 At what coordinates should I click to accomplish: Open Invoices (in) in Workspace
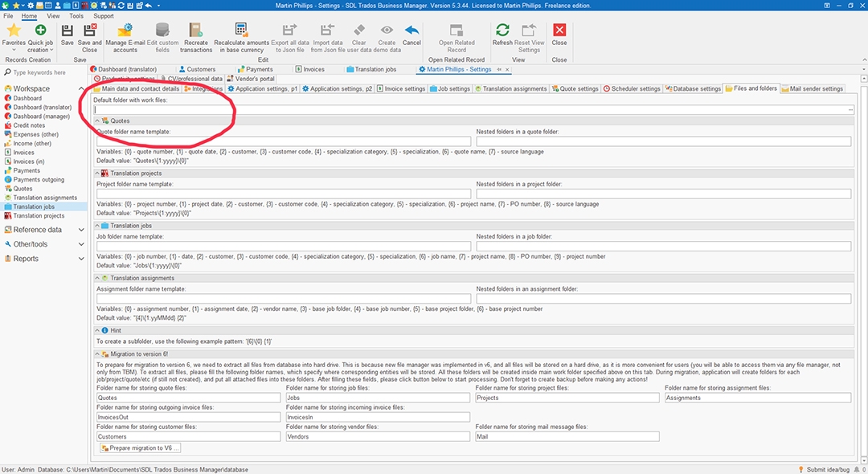click(x=28, y=161)
